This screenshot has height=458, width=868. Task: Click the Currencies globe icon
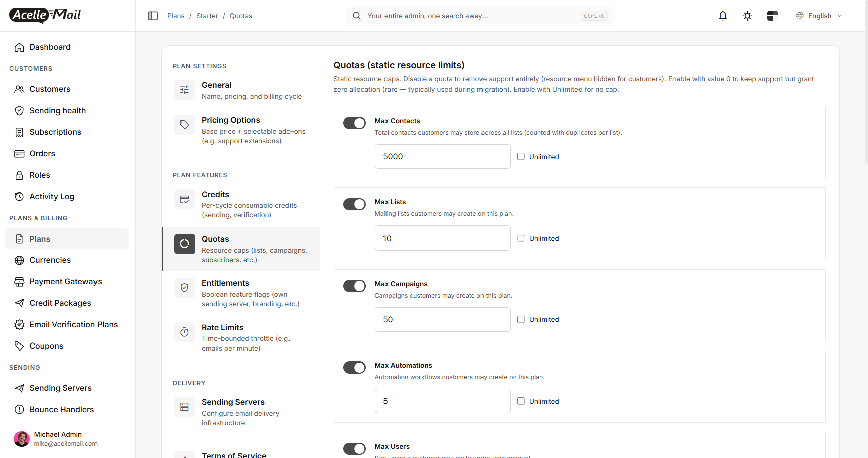19,260
